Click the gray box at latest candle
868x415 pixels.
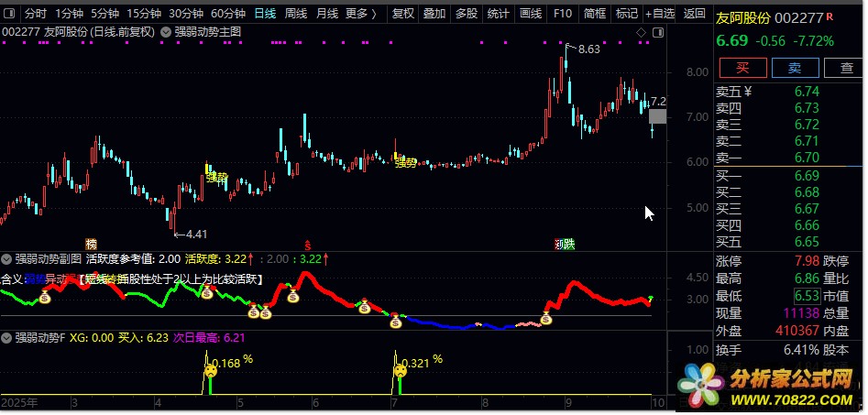[657, 116]
